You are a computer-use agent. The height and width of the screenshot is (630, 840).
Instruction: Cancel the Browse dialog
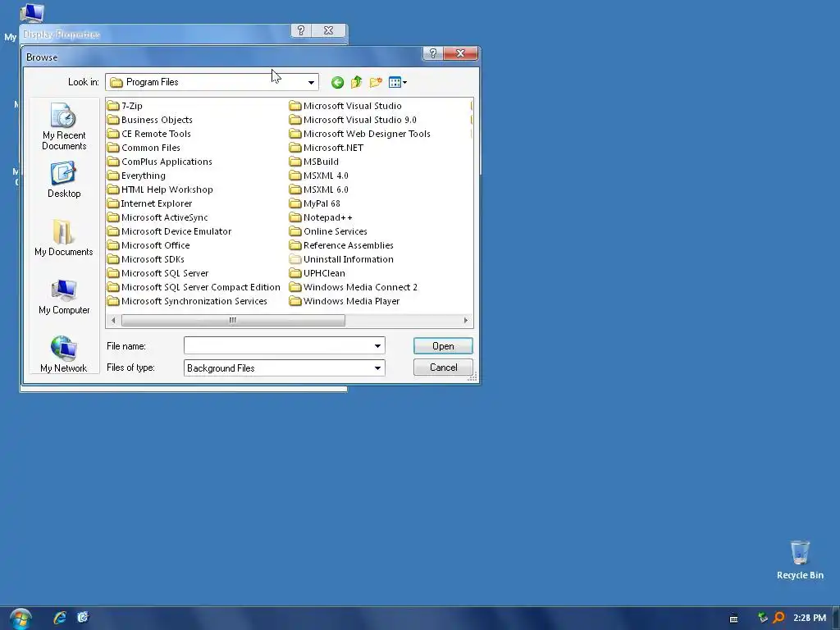coord(443,367)
